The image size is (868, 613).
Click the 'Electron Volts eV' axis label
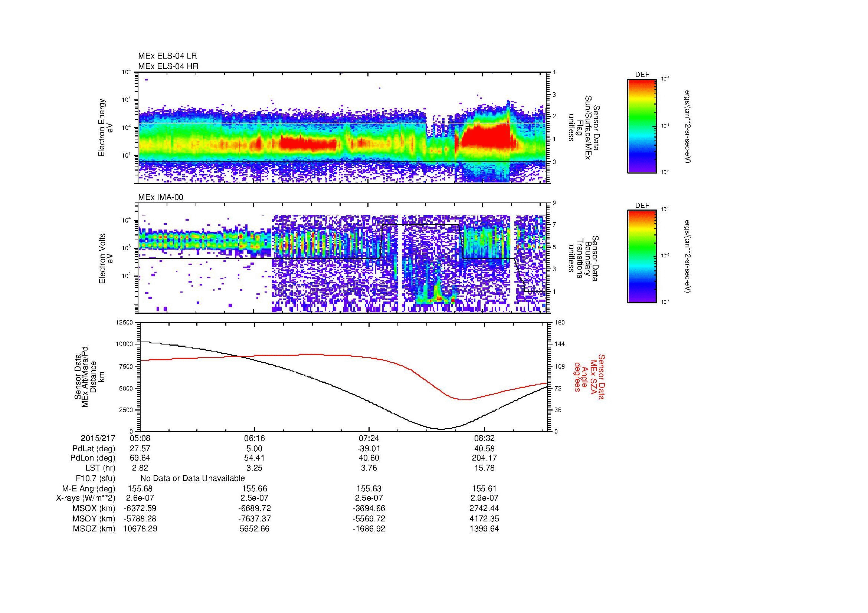click(106, 259)
